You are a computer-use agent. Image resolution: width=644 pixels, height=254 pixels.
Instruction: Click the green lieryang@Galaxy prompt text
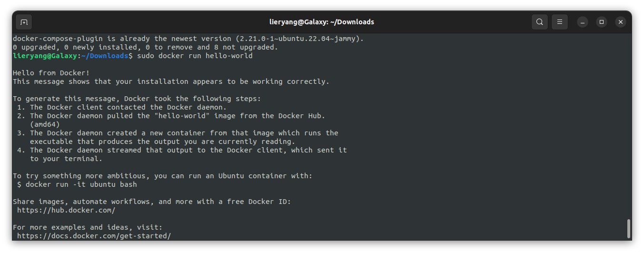pyautogui.click(x=45, y=56)
